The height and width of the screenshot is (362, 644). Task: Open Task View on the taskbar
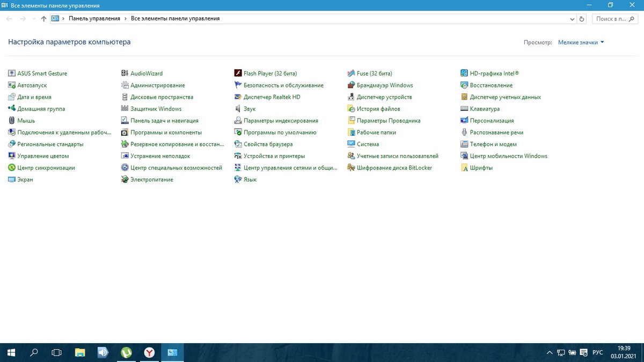pos(56,352)
